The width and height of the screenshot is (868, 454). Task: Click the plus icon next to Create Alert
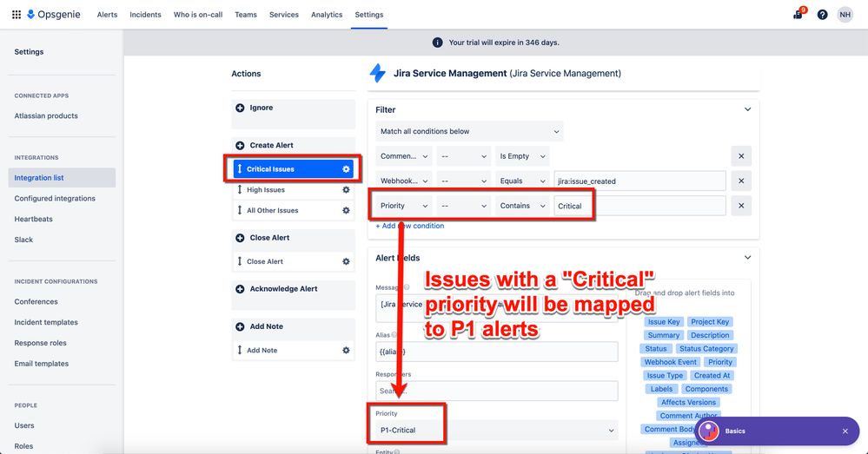tap(240, 146)
